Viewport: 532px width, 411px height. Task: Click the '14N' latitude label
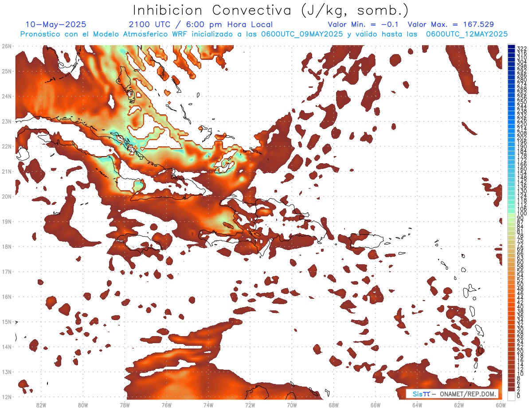coord(7,347)
